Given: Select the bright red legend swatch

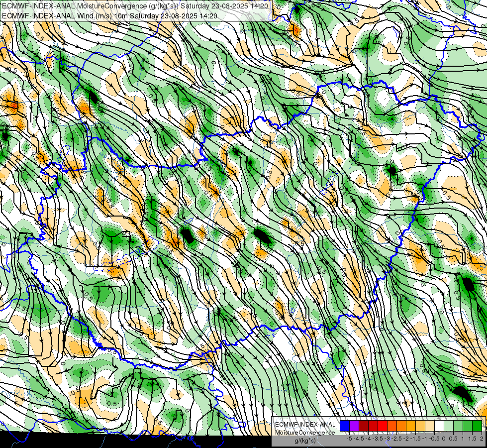Looking at the screenshot, I should (x=383, y=426).
